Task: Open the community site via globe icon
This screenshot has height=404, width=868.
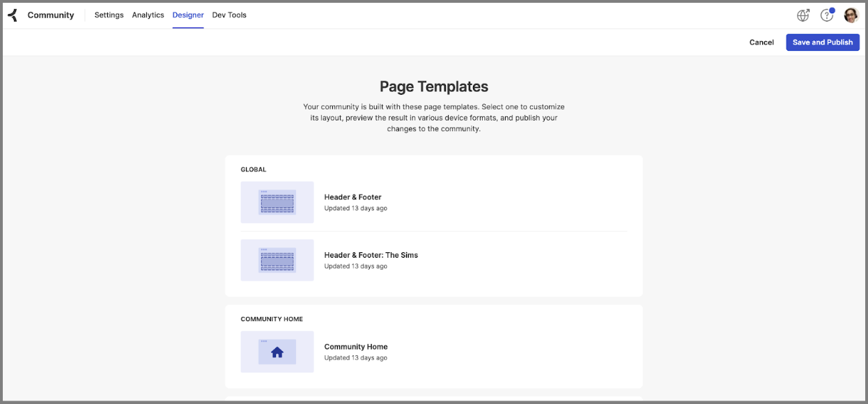Action: [x=803, y=15]
